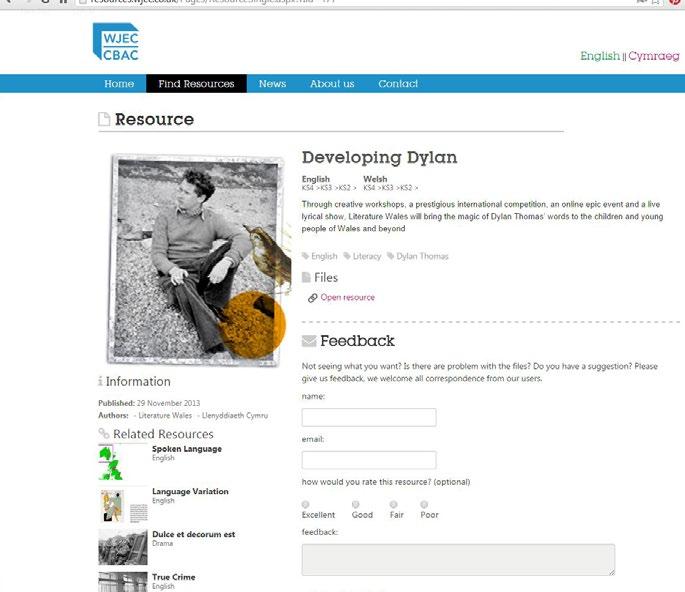Click the Dylan Thomas tag

(x=422, y=256)
